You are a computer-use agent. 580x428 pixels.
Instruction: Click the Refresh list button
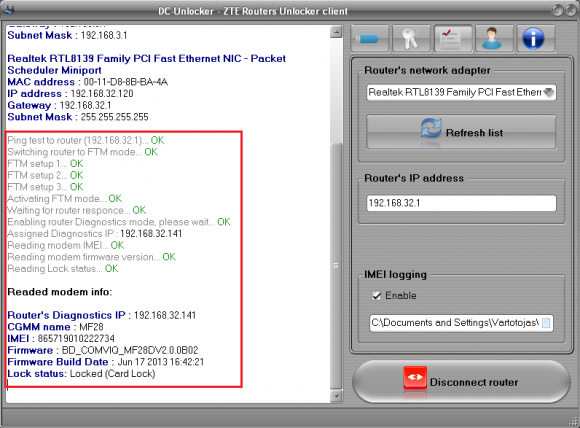[x=461, y=132]
